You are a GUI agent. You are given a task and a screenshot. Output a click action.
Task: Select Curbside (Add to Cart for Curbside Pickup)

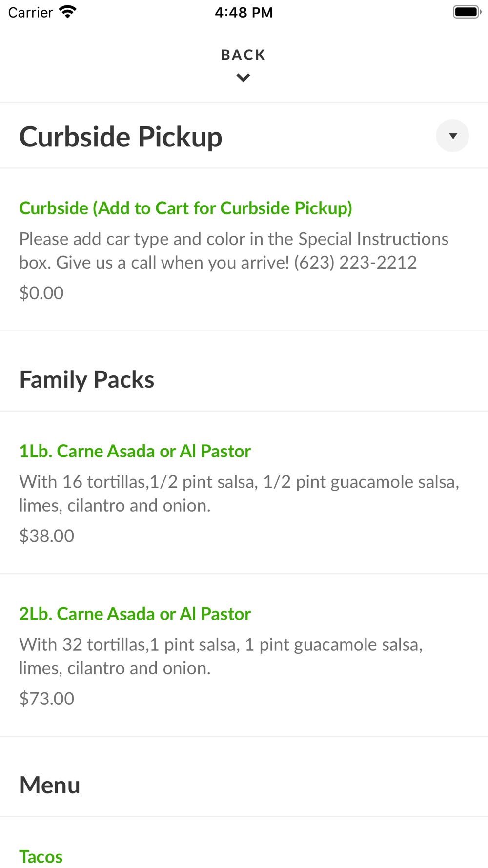(x=185, y=208)
